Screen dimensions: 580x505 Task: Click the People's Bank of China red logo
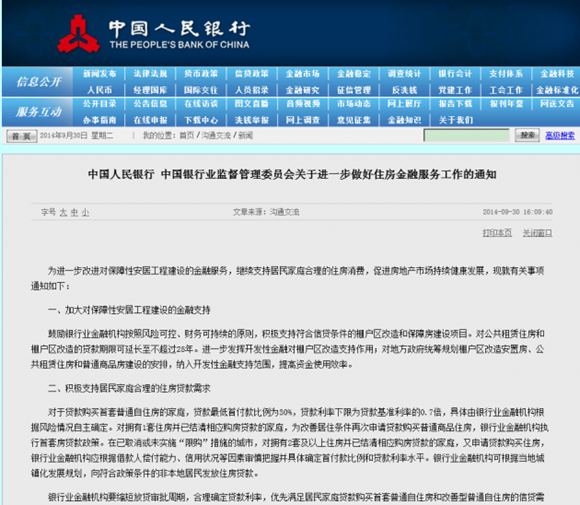pos(78,34)
